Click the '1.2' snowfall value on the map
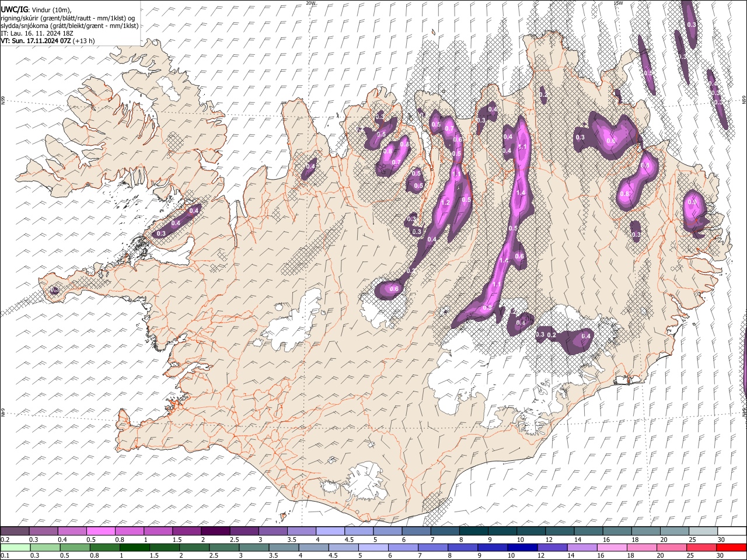The height and width of the screenshot is (560, 747). (446, 203)
